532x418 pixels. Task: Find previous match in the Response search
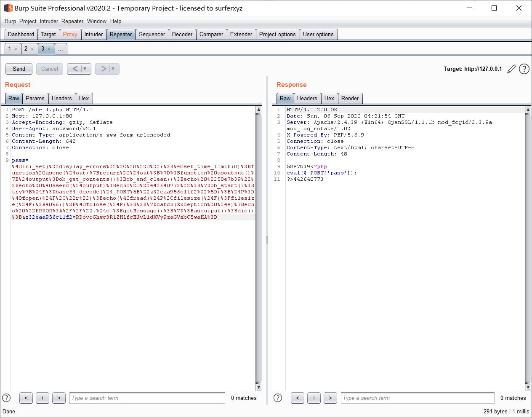[x=298, y=398]
